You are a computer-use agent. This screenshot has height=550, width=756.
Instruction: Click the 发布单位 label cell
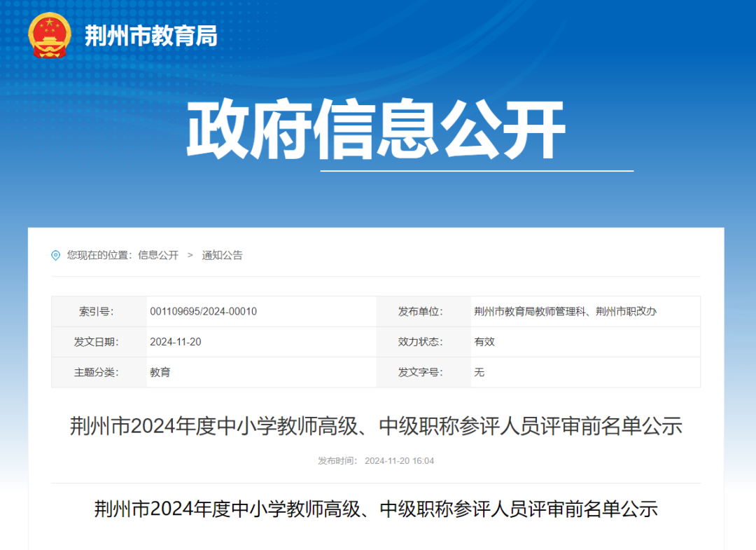pos(423,312)
